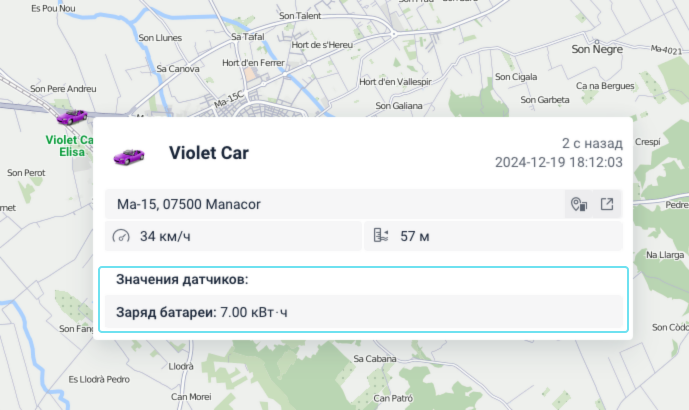
Task: Click the 'Значения датчиков' sensor header
Action: 182,279
